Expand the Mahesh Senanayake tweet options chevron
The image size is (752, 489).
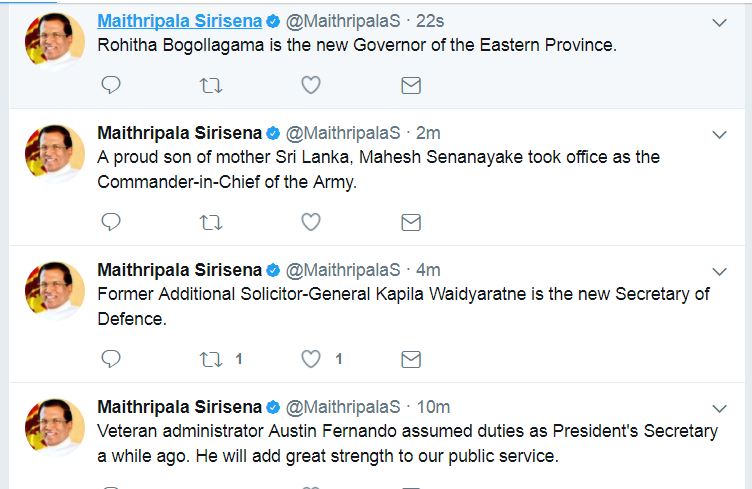[718, 134]
